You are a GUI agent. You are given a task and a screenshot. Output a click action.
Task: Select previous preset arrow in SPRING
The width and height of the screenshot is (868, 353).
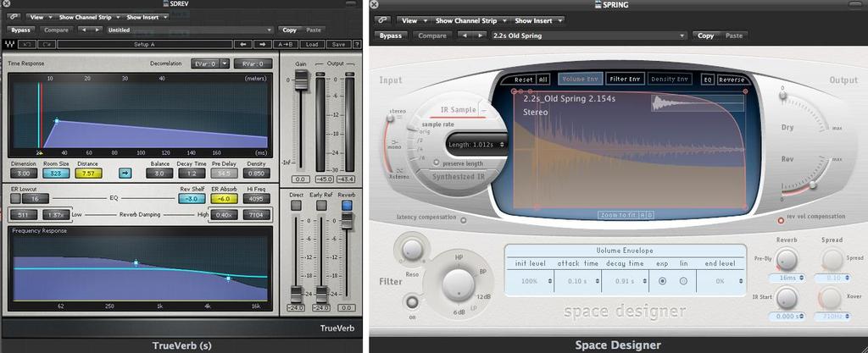point(465,36)
